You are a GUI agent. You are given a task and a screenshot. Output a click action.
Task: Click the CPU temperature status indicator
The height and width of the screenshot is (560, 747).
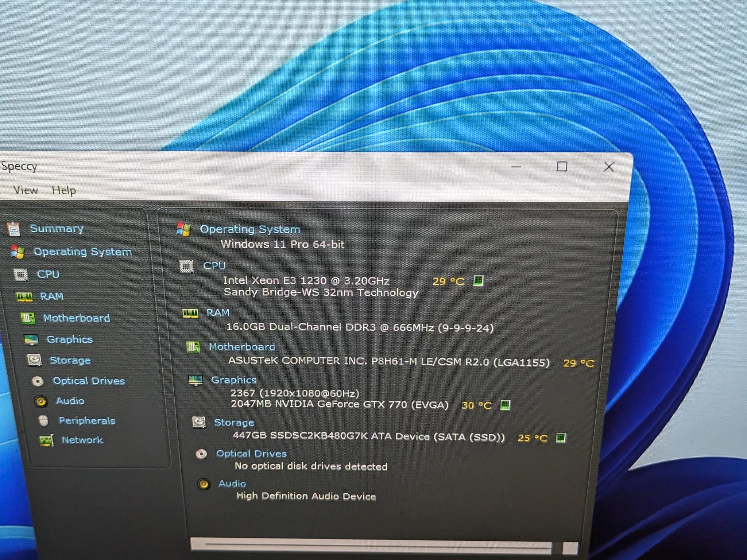(x=478, y=281)
